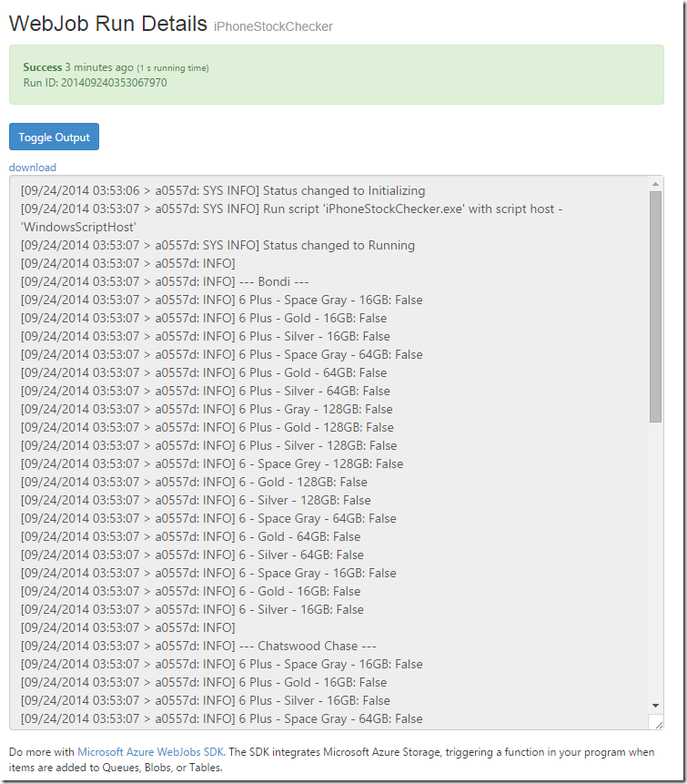Viewport: 687px width, 784px height.
Task: Click '6 - Silver - 16GB: False' line
Action: 192,609
